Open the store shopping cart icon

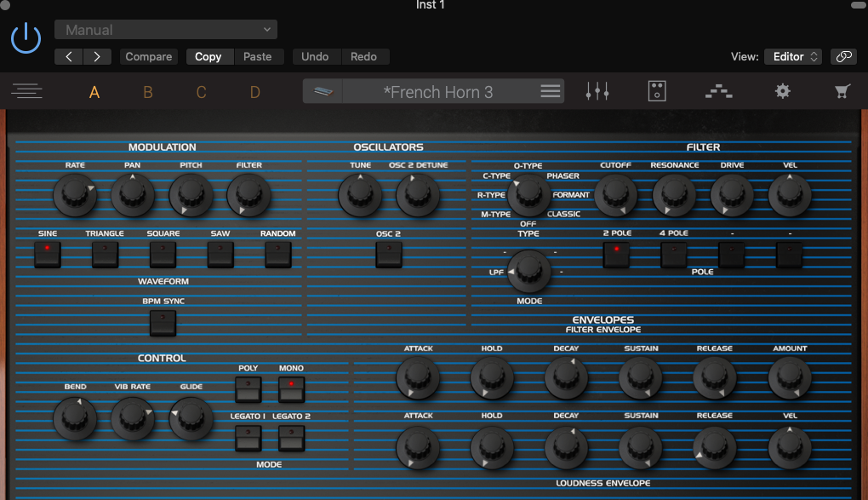click(842, 92)
